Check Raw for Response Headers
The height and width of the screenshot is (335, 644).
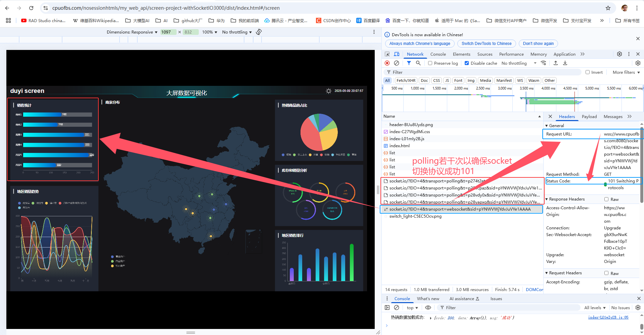[x=606, y=199]
